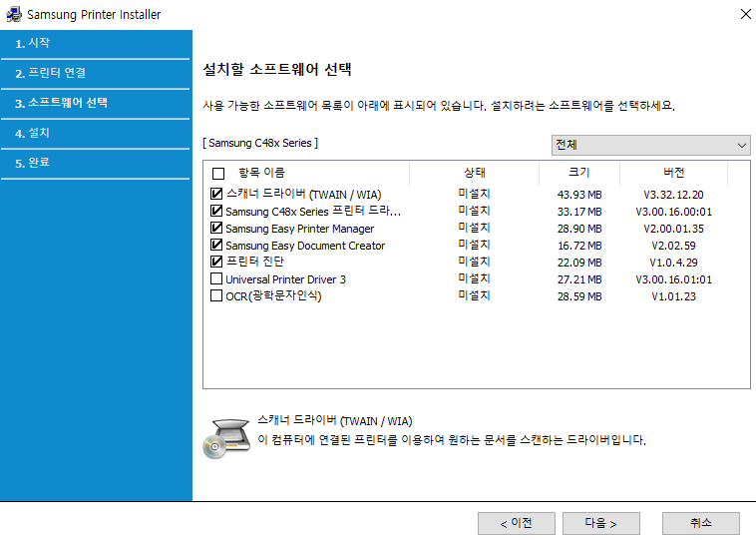Select step 3. 소프트웨어 선택
Viewport: 756px width, 540px height.
coord(96,103)
